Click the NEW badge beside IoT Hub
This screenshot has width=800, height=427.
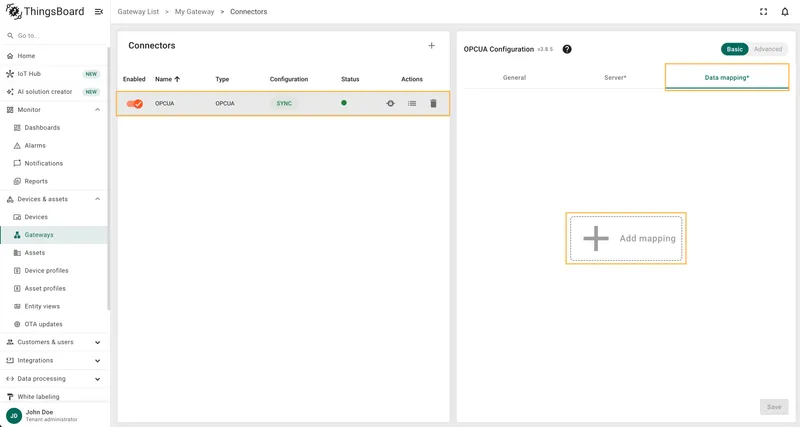coord(91,74)
